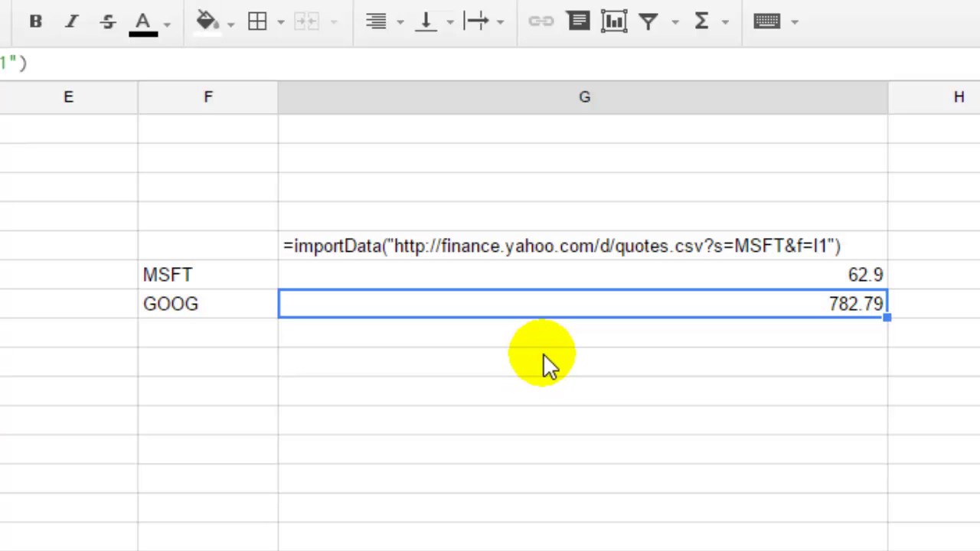Select column H header
Screen dimensions: 980x551
click(934, 97)
